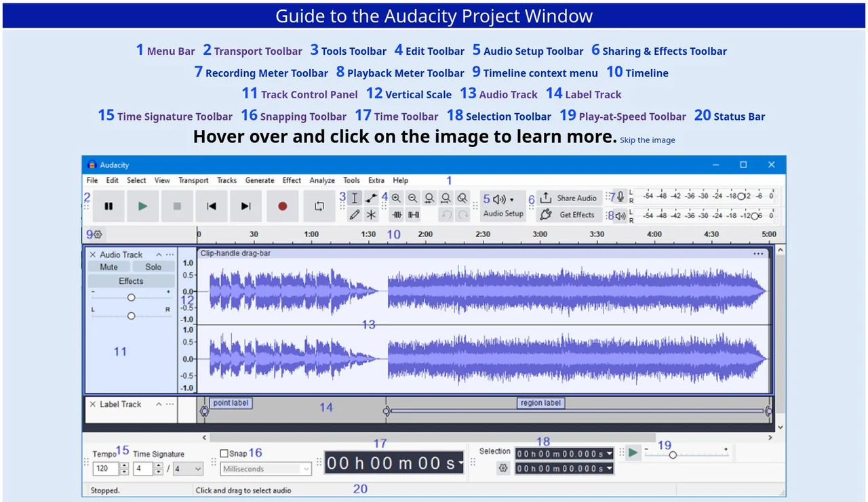This screenshot has height=502, width=868.
Task: Click the Play-at-Speed slider knob
Action: 673,455
